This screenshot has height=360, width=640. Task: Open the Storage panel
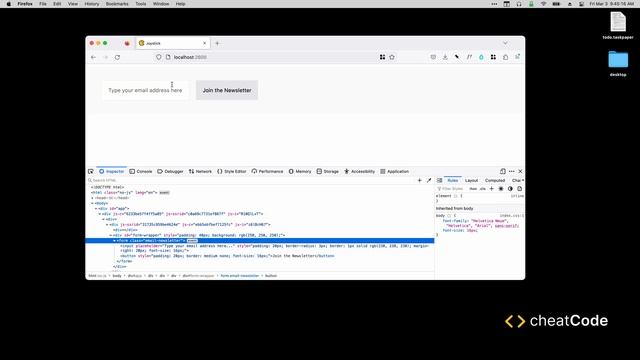tap(328, 171)
